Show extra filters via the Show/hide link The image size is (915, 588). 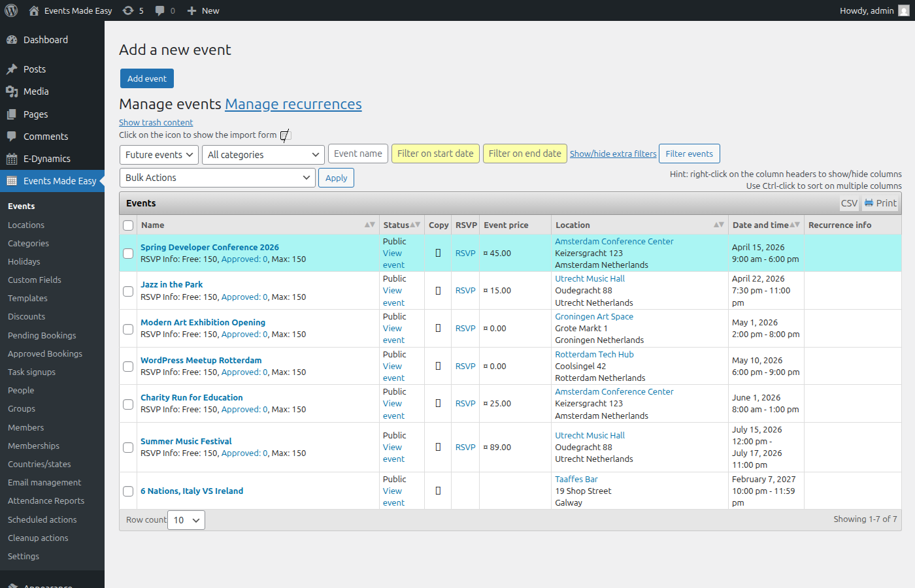612,153
